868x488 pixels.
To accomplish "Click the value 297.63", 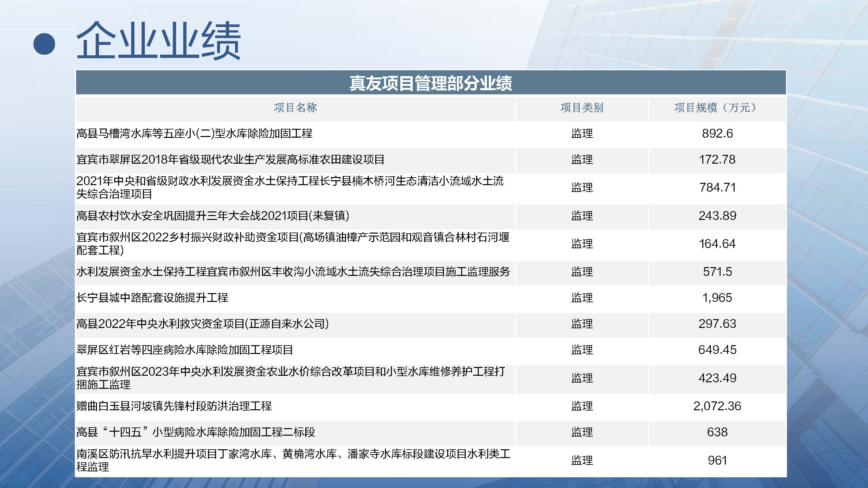I will (717, 324).
